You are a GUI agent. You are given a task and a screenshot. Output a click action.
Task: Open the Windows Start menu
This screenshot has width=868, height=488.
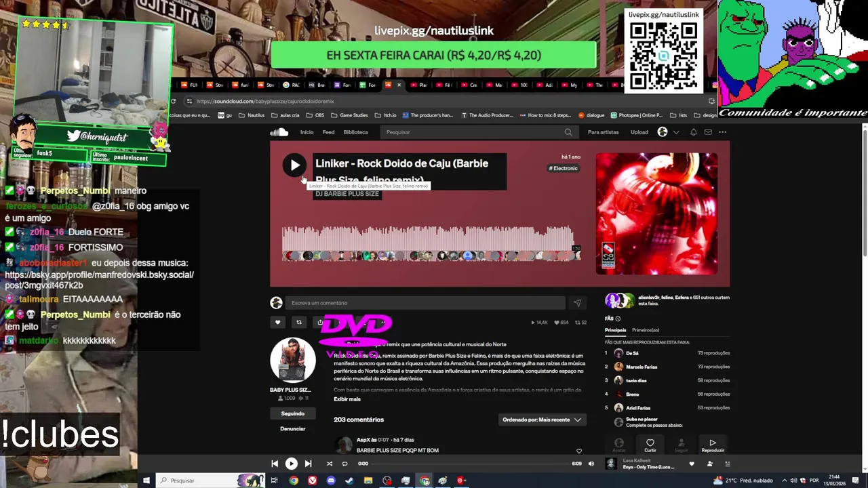point(146,481)
